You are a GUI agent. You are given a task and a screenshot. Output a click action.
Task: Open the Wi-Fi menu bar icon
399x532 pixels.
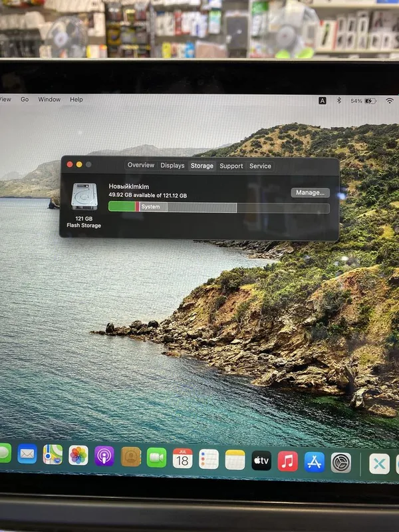click(390, 101)
